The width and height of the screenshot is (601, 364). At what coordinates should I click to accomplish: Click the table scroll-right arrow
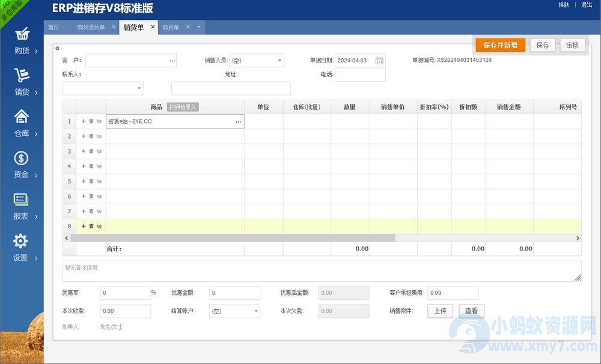578,238
